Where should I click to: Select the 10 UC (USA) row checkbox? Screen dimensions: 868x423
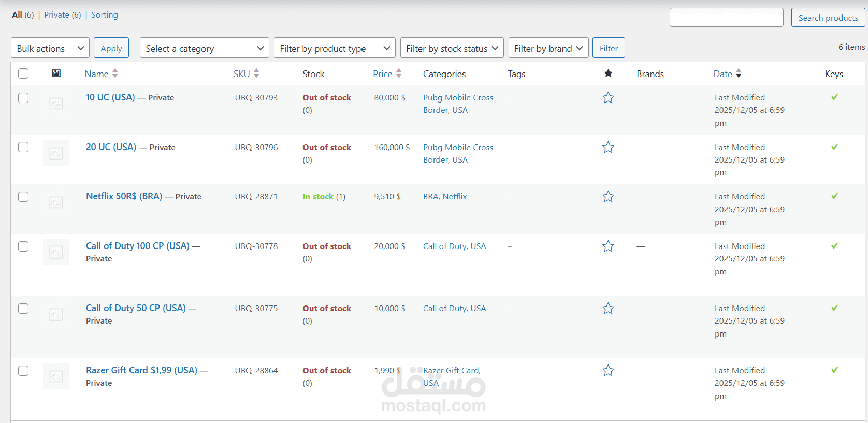23,98
